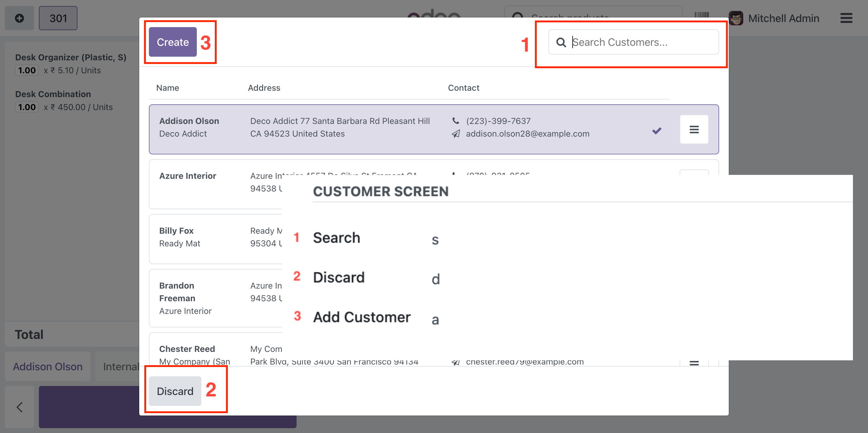
Task: Click the barcode scanner icon
Action: coord(702,15)
